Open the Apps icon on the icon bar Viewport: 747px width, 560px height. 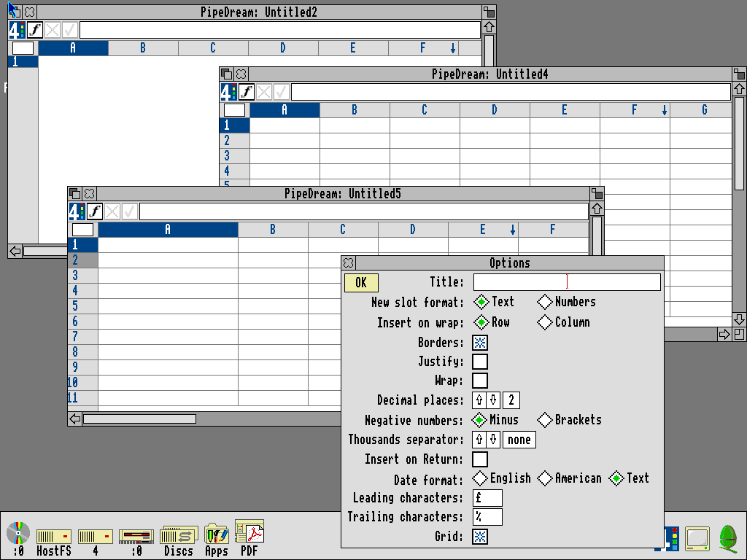coord(216,534)
